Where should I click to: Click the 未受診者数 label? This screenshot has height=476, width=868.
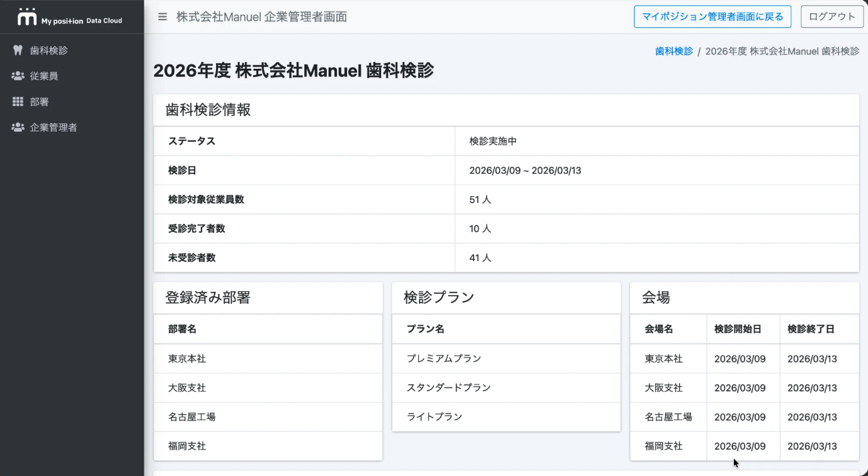click(x=191, y=257)
